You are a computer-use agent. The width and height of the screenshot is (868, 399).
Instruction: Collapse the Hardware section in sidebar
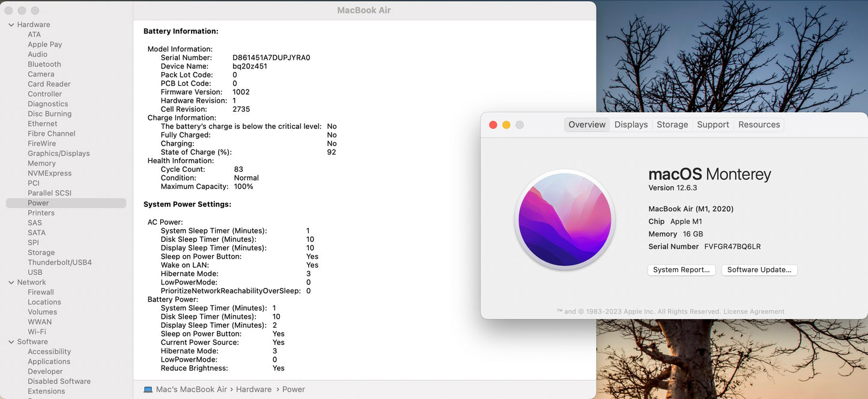coord(11,25)
